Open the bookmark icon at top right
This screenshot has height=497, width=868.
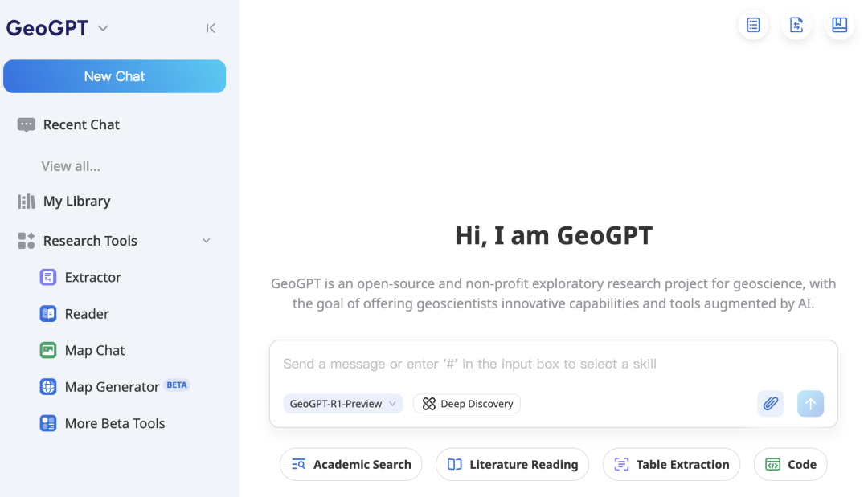839,25
